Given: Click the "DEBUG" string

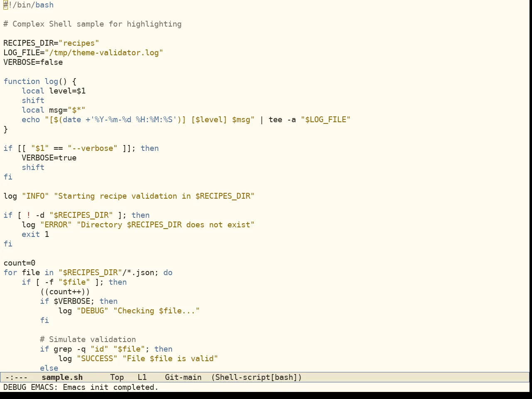Looking at the screenshot, I should 92,311.
